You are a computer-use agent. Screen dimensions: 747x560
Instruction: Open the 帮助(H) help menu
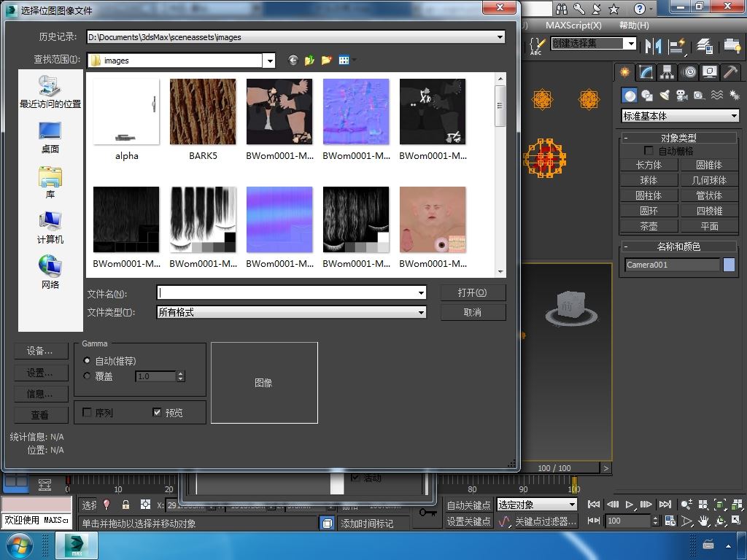pos(634,26)
